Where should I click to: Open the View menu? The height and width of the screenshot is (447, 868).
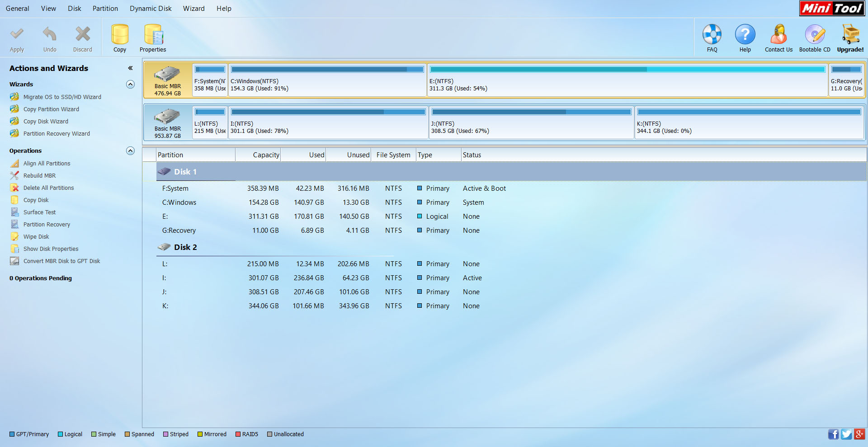[48, 8]
